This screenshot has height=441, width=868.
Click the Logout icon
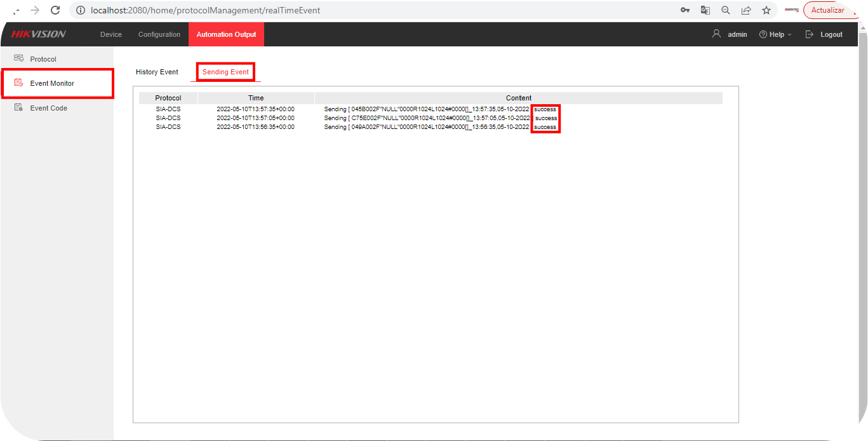[x=809, y=34]
